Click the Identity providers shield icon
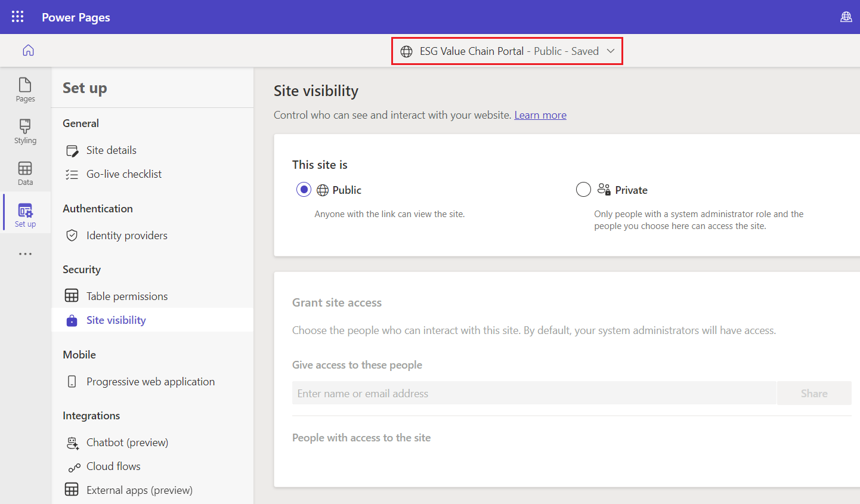Screen dimensions: 860x504 (72, 236)
